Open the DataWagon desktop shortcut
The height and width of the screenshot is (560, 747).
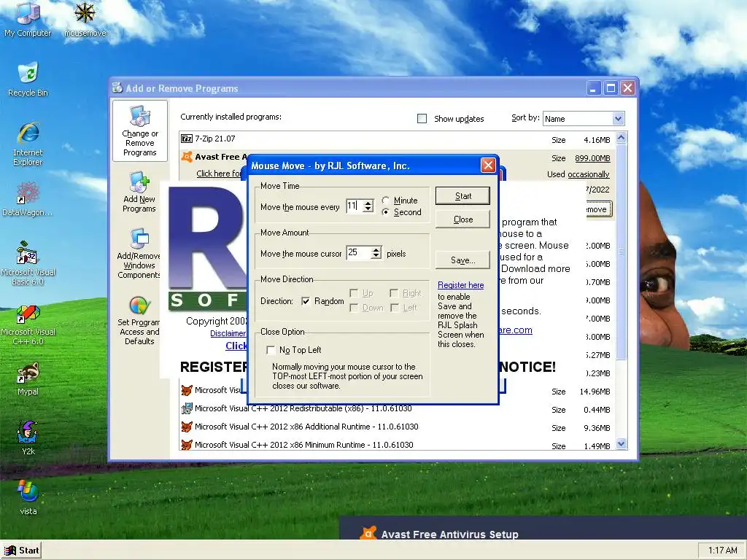point(28,198)
